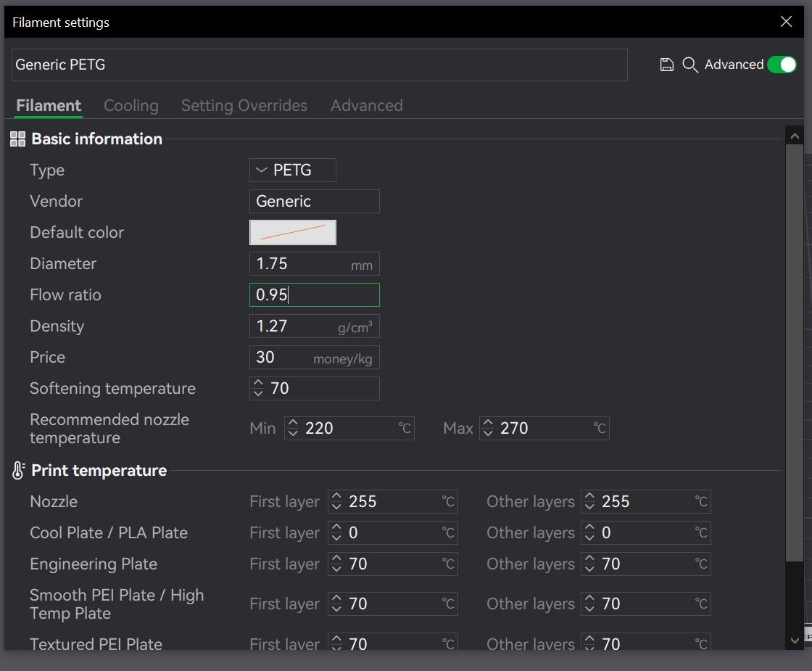This screenshot has height=671, width=812.
Task: Decrease Nozzle first layer temperature
Action: 336,506
